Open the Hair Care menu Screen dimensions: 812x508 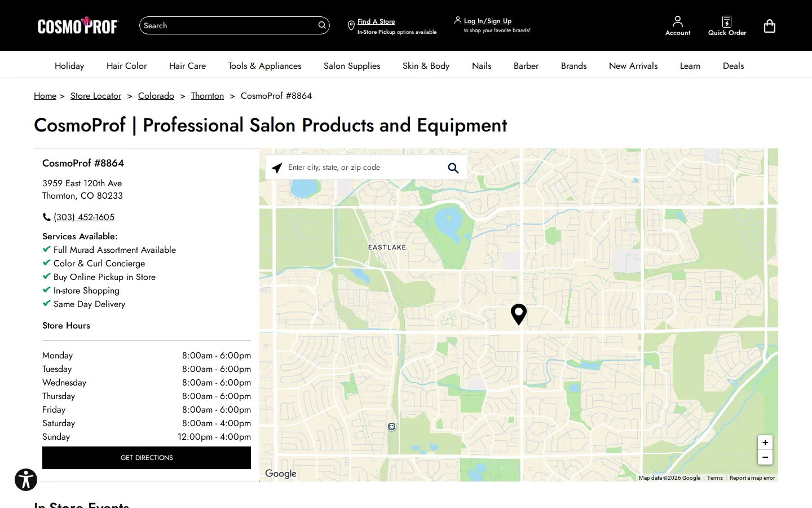(x=187, y=66)
